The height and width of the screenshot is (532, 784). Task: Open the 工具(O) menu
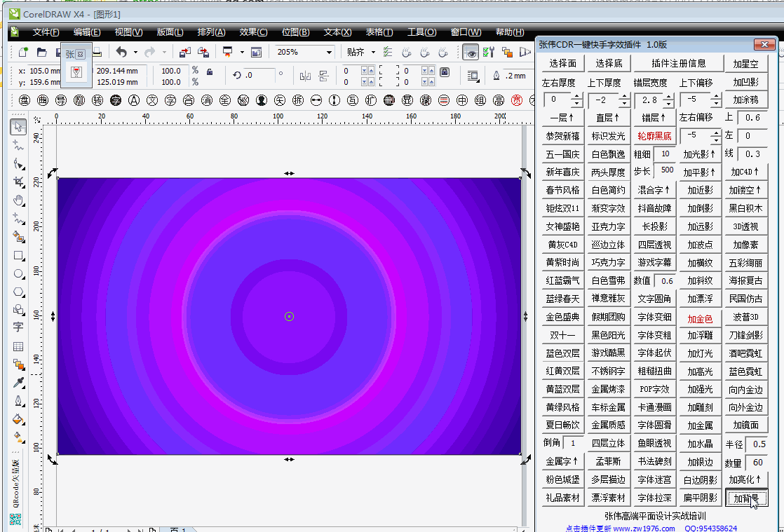point(421,32)
